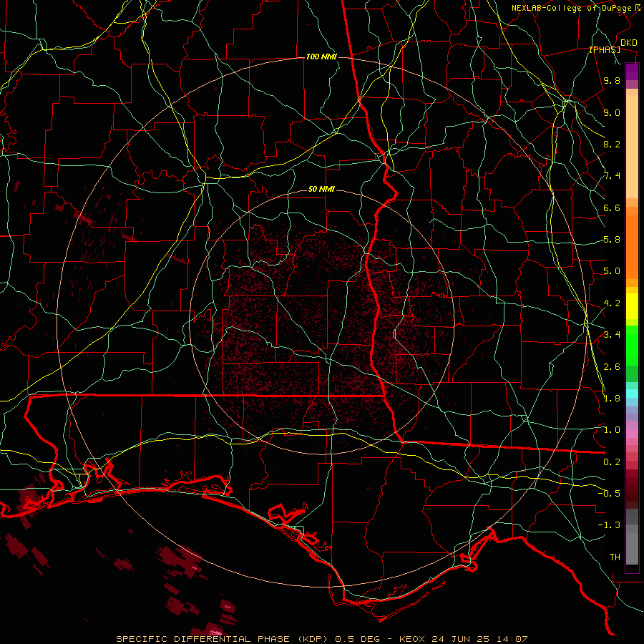Click the purple top segment of color bar
The height and width of the screenshot is (644, 644).
click(632, 72)
